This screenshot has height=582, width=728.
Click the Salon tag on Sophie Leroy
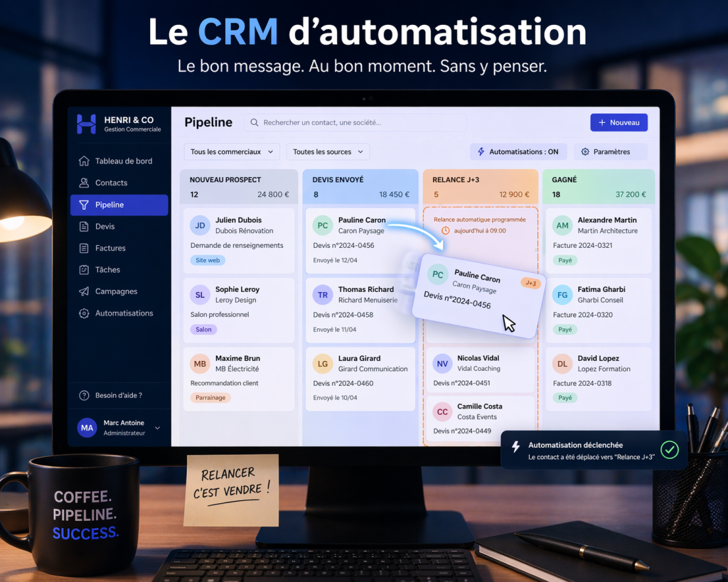[x=203, y=330]
